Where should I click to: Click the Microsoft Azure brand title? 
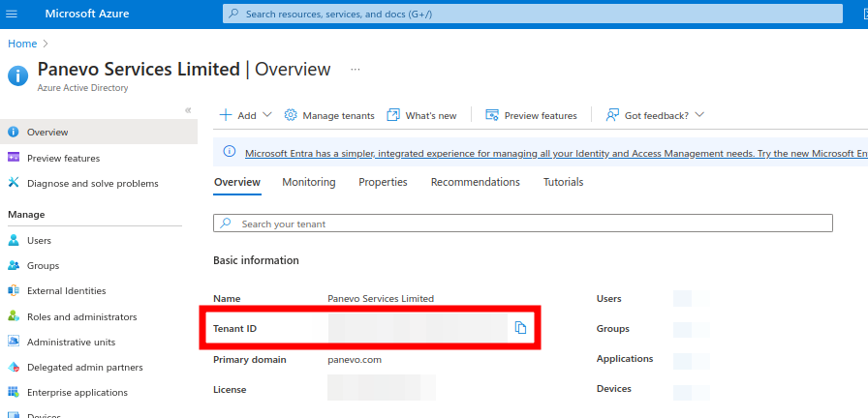[x=87, y=14]
